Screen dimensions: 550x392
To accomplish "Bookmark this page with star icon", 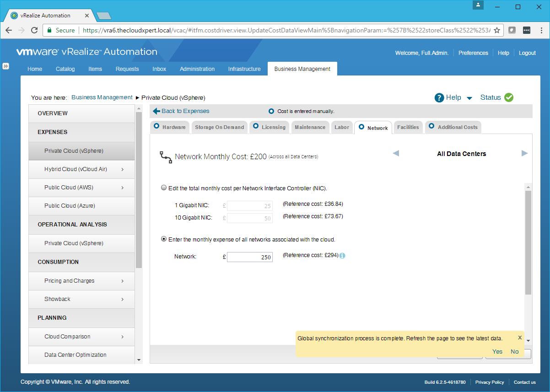I will (x=497, y=30).
